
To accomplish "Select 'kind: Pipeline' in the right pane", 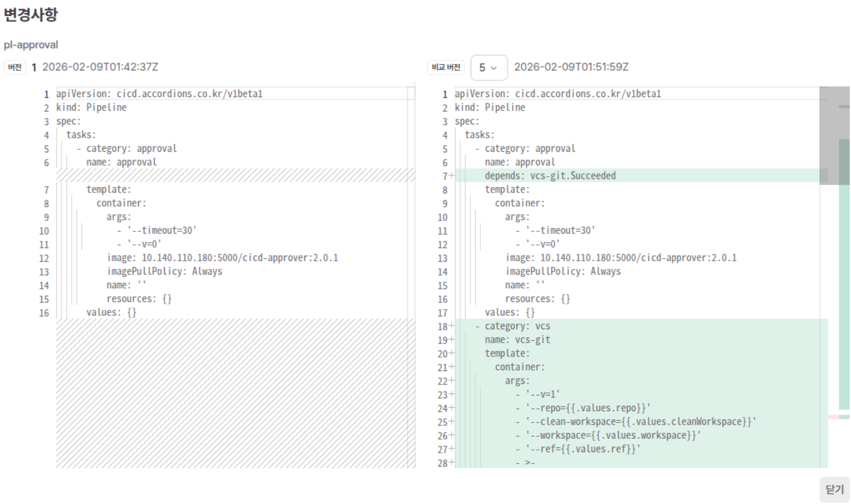I will [x=490, y=108].
